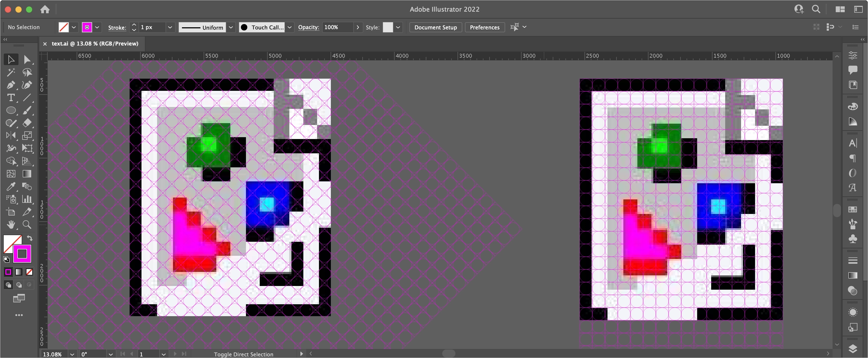The image size is (868, 358).
Task: Switch to text.ai document tab
Action: 95,43
